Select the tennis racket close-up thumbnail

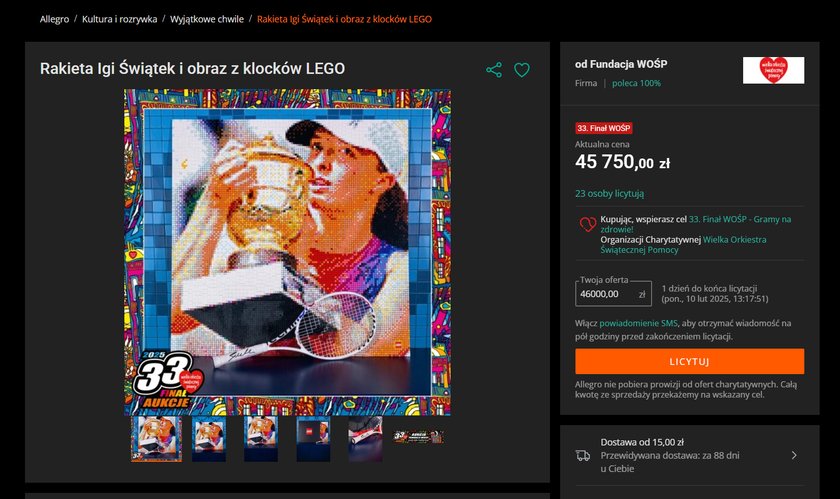tap(365, 438)
